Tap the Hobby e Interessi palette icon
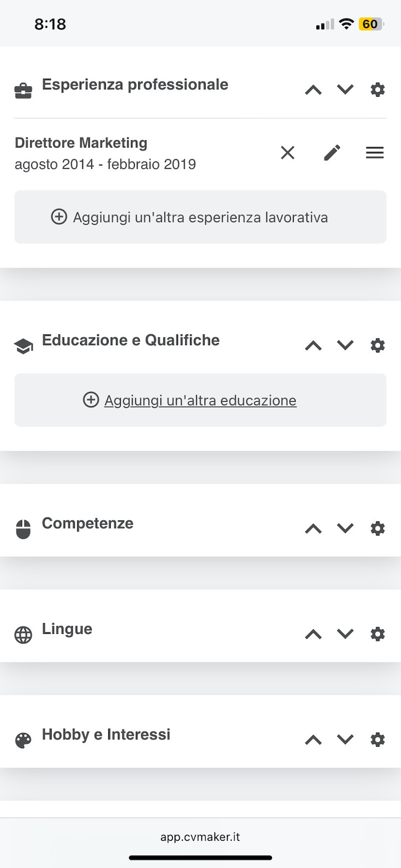Screen dimensions: 401x868 coord(23,740)
